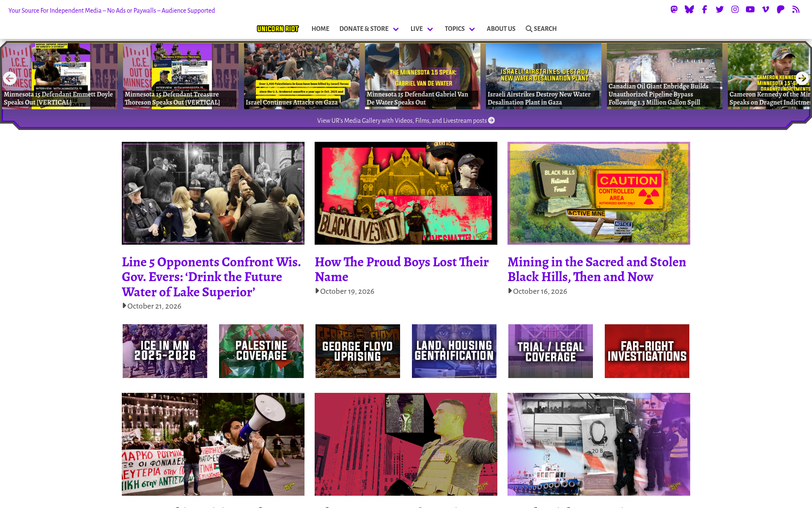
Task: Open the Palestine Coverage topic tile
Action: (261, 351)
